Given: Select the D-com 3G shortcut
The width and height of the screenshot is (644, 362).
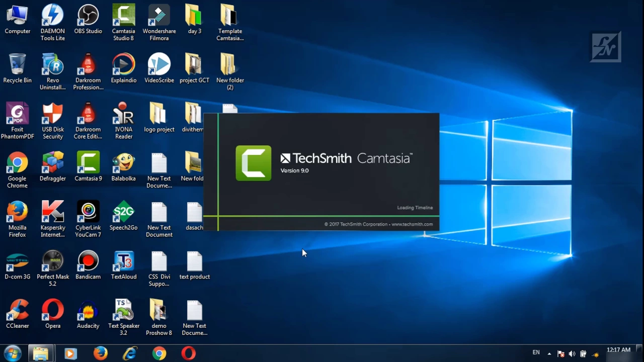Looking at the screenshot, I should (18, 265).
